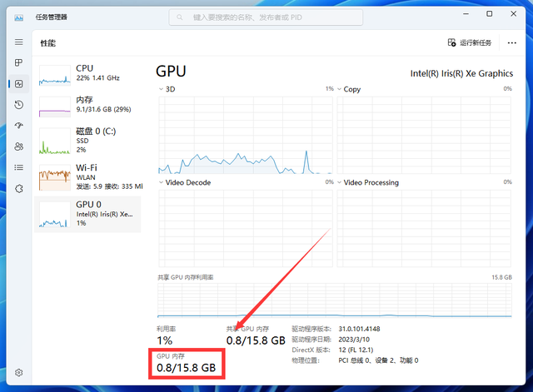
Task: Select the 内存 memory performance item
Action: pos(87,105)
